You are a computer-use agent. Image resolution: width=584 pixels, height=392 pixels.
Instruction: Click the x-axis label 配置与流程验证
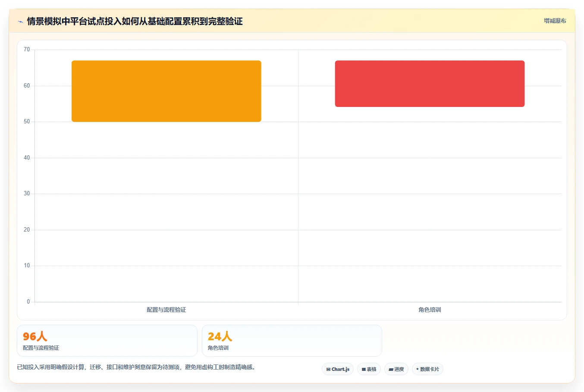[166, 310]
